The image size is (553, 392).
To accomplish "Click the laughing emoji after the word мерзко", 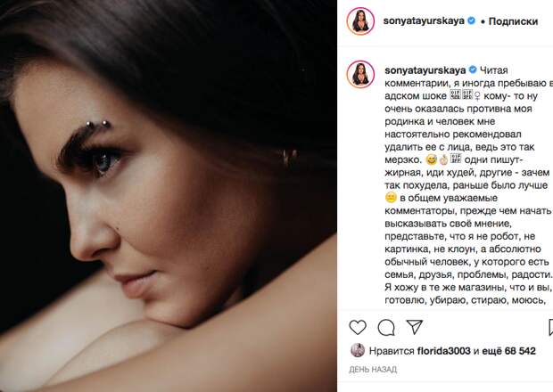I will pos(431,159).
